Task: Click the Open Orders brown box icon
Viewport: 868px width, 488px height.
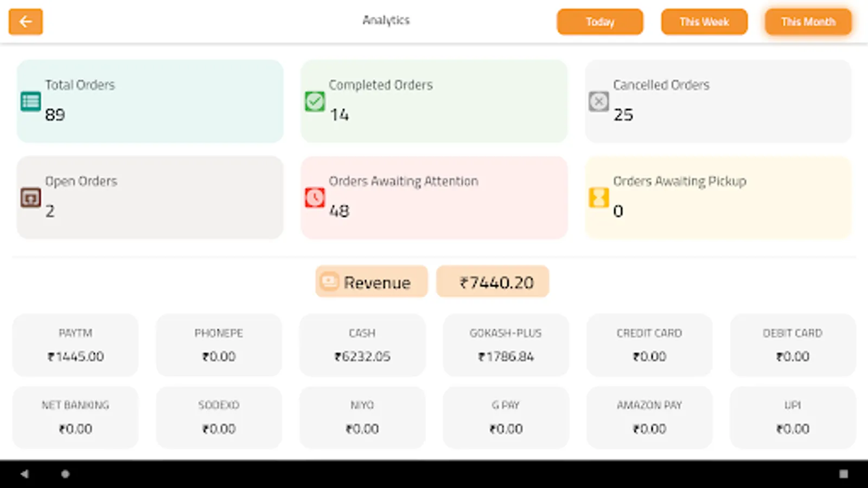Action: tap(31, 197)
